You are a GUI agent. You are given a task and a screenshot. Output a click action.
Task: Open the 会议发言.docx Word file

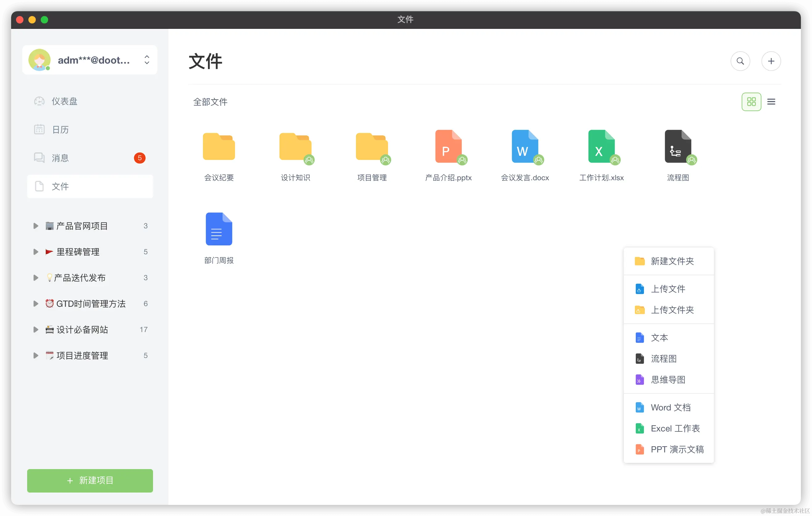pos(525,147)
